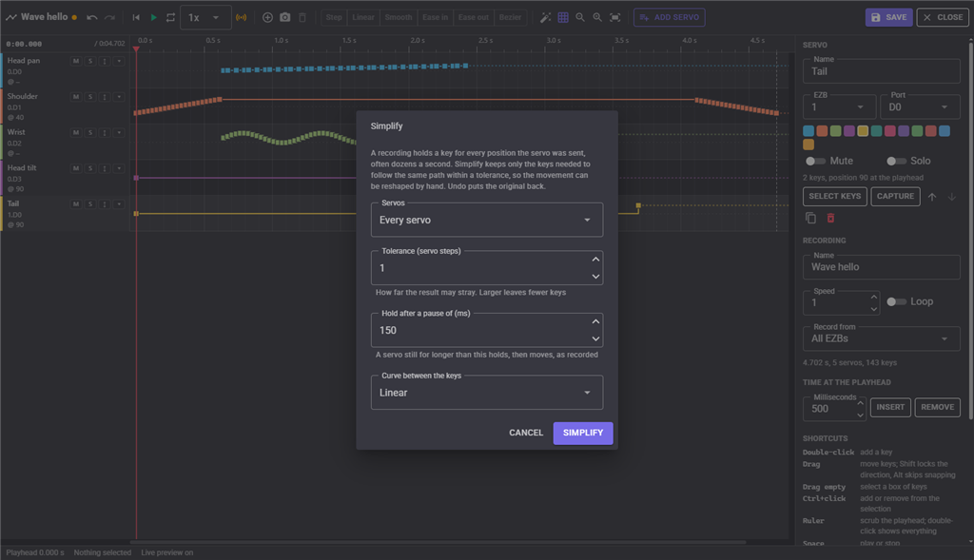Jump the playhead back to start
Image resolution: width=974 pixels, height=560 pixels.
(x=136, y=17)
